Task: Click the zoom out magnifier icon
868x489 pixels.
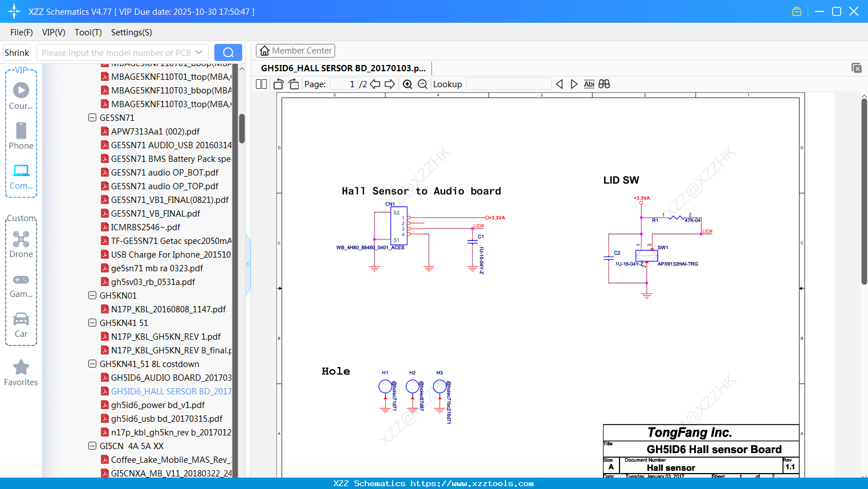Action: pos(422,84)
